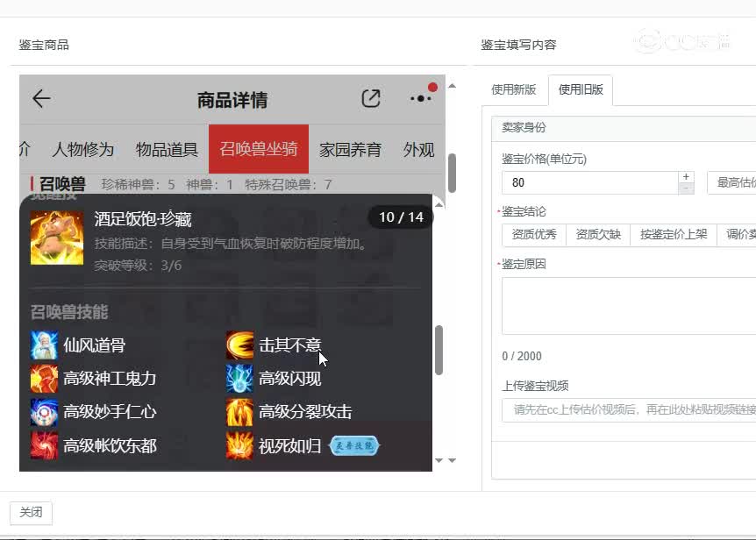Click the 珍稀神兽: 5 count text

coord(138,184)
